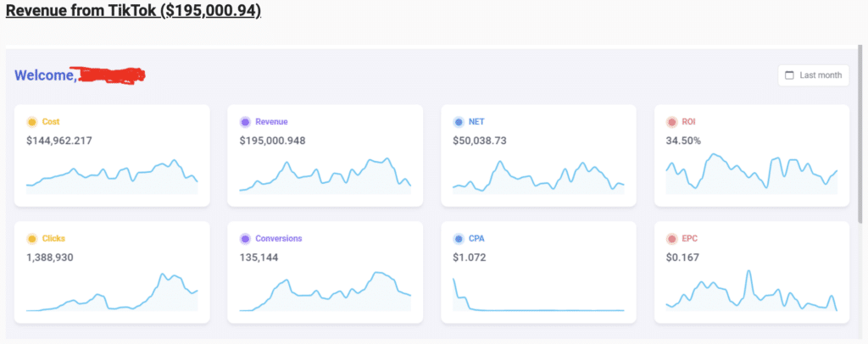Click the purple Conversions indicator dot

pyautogui.click(x=245, y=239)
